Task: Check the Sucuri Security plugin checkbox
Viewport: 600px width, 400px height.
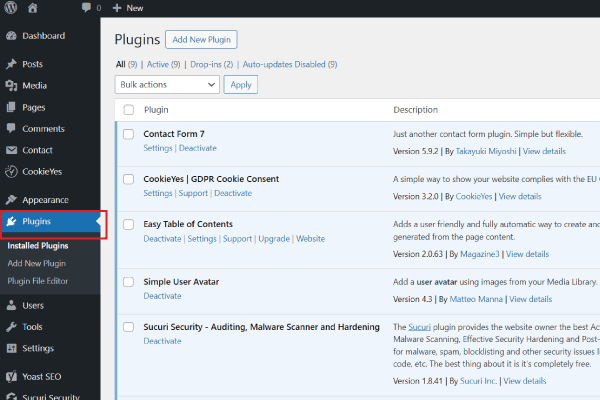Action: (129, 327)
